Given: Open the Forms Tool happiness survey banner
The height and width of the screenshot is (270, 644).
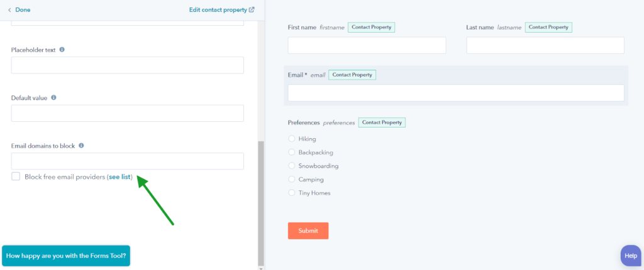Looking at the screenshot, I should (66, 256).
